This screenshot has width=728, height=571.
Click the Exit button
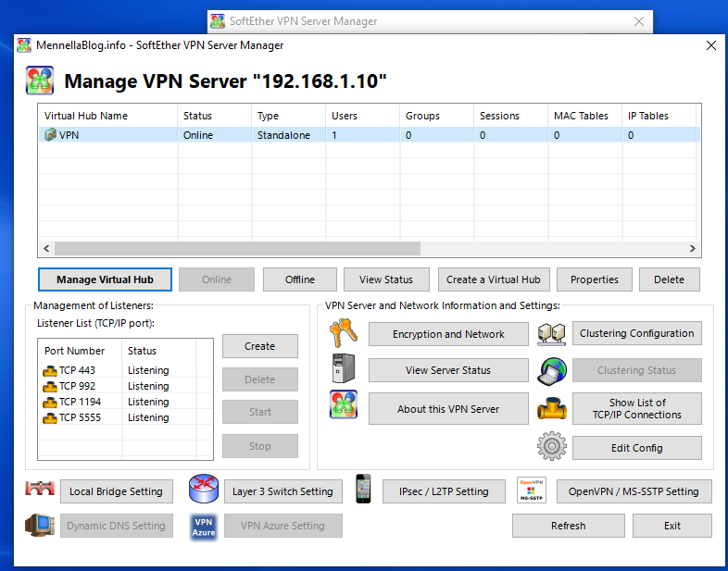point(672,526)
